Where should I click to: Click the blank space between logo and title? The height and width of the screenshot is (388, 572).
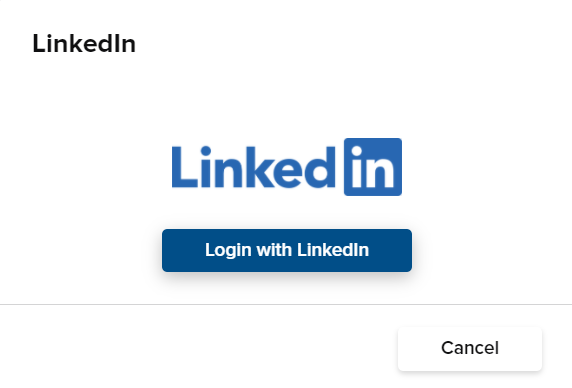pyautogui.click(x=286, y=95)
